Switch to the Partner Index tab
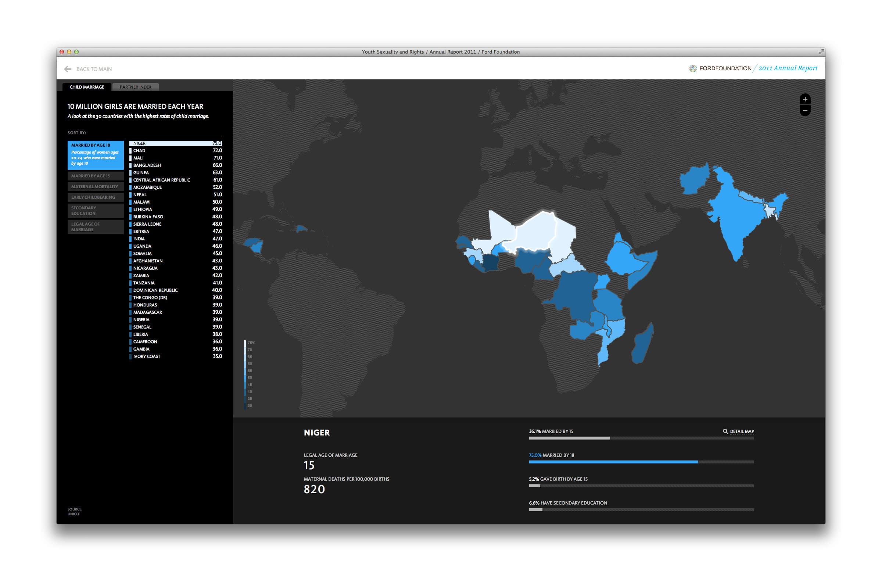This screenshot has height=588, width=882. tap(135, 87)
